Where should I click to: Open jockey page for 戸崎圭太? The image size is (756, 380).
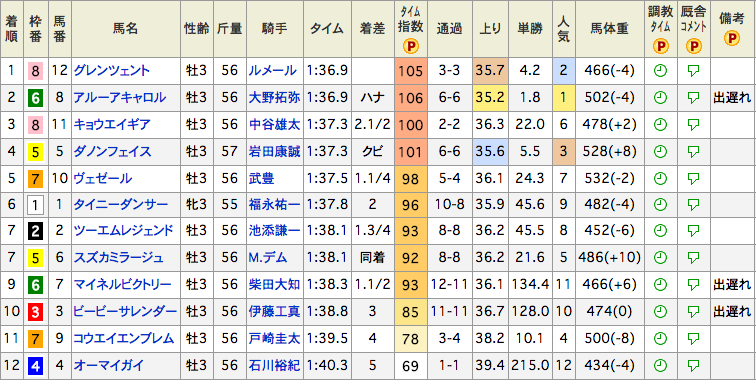tap(274, 339)
